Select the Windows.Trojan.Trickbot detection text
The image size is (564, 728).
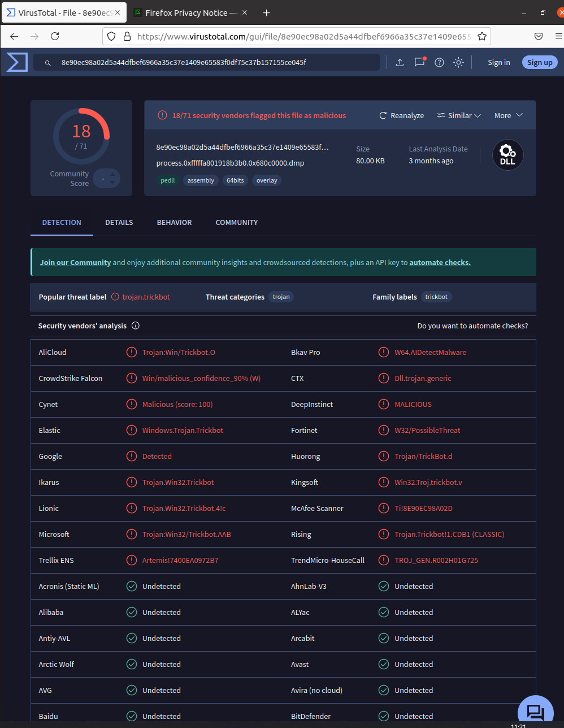[x=183, y=430]
